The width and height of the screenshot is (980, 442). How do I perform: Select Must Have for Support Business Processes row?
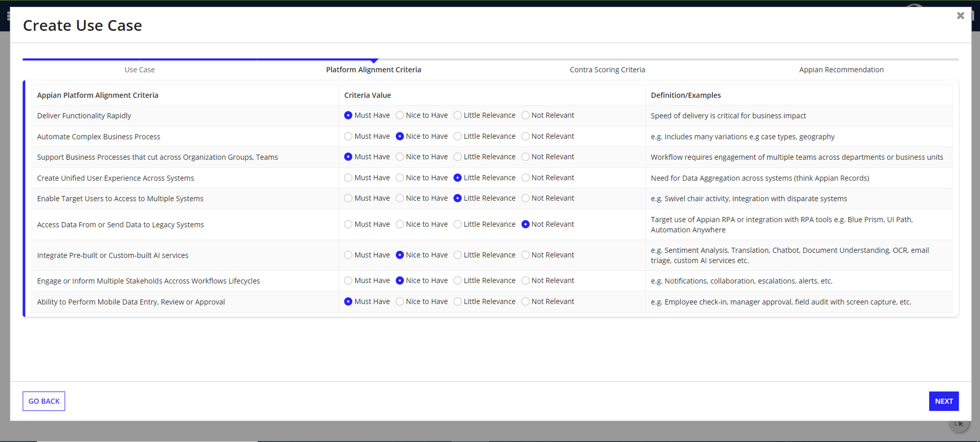(x=348, y=157)
